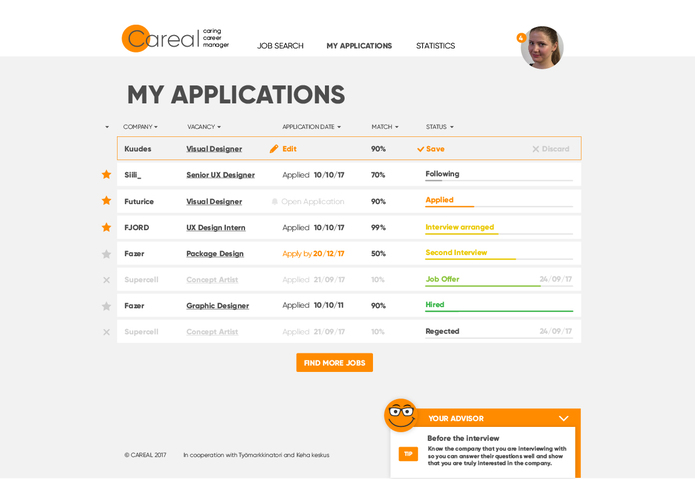Click Discard text in Kuudes row
The width and height of the screenshot is (695, 494).
coord(555,149)
